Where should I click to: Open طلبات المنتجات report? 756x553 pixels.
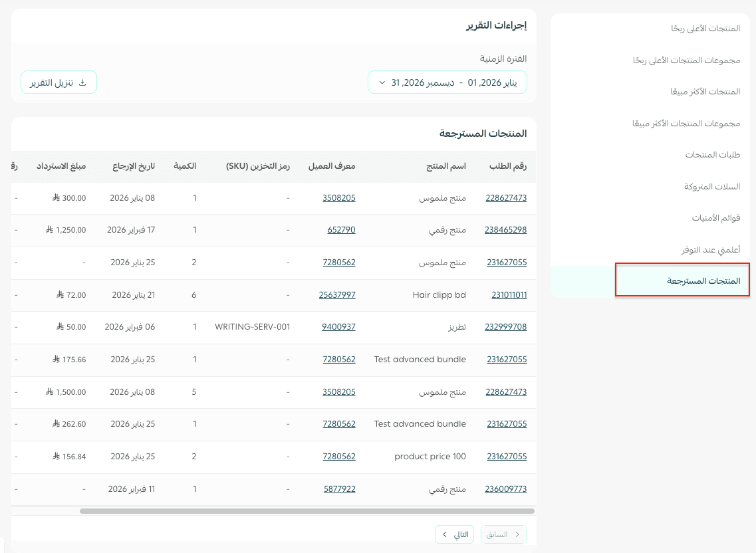712,155
